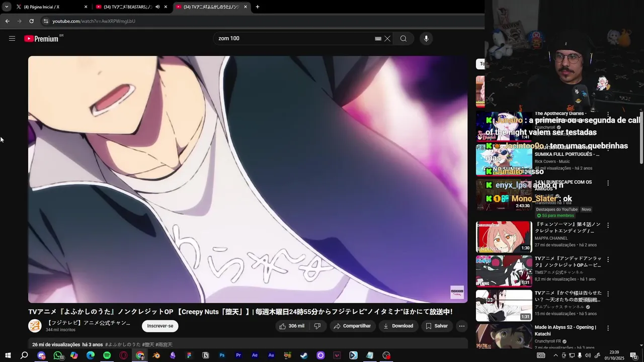
Task: Click the Salvar save button
Action: [x=436, y=326]
